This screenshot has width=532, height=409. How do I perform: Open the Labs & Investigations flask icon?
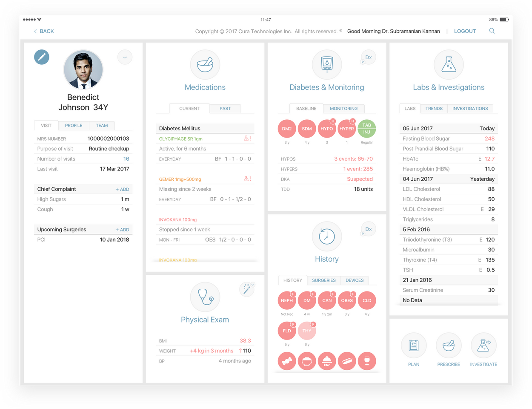click(x=449, y=65)
